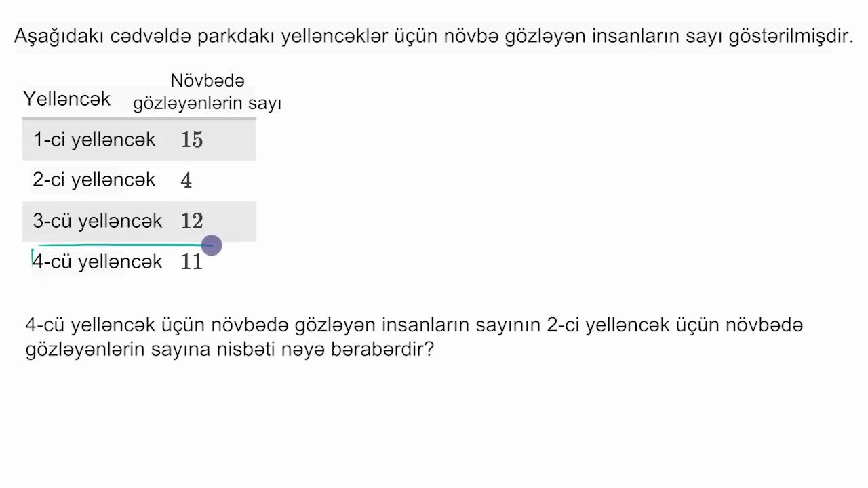The width and height of the screenshot is (868, 488).
Task: Click the number 11 in the fourth row
Action: [192, 262]
